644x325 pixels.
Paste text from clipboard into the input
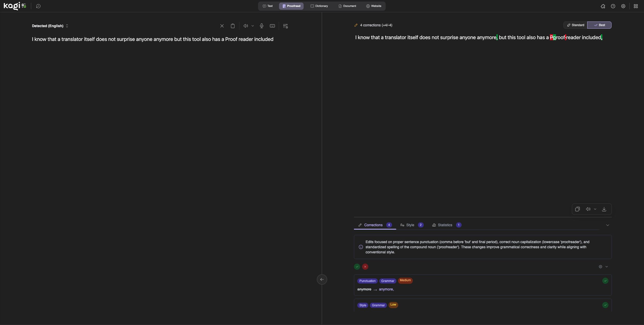coord(233,26)
